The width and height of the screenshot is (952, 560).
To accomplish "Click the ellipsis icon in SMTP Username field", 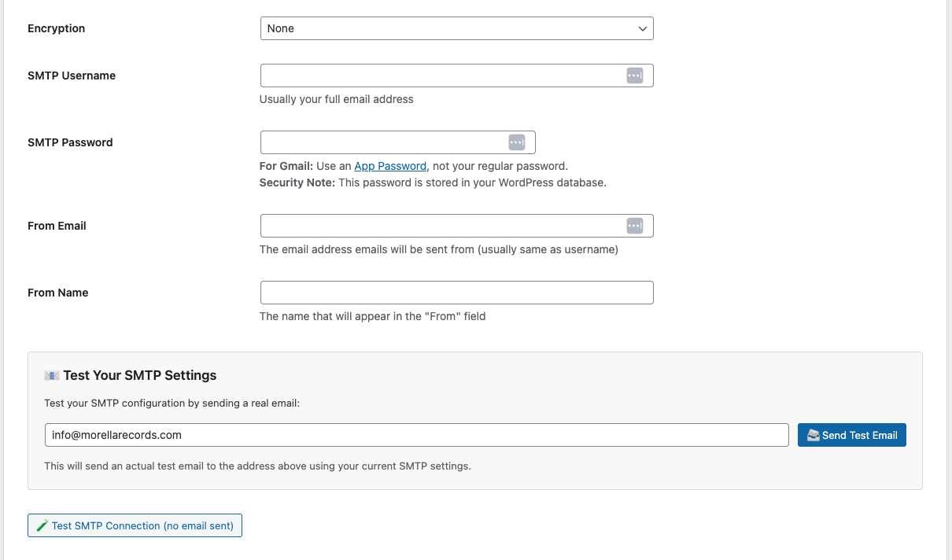I will pos(634,75).
